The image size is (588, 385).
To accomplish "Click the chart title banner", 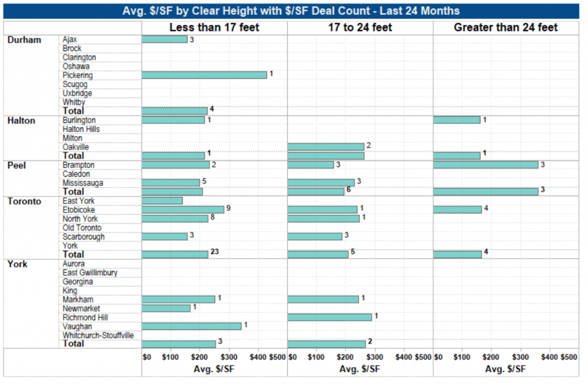I will click(291, 11).
